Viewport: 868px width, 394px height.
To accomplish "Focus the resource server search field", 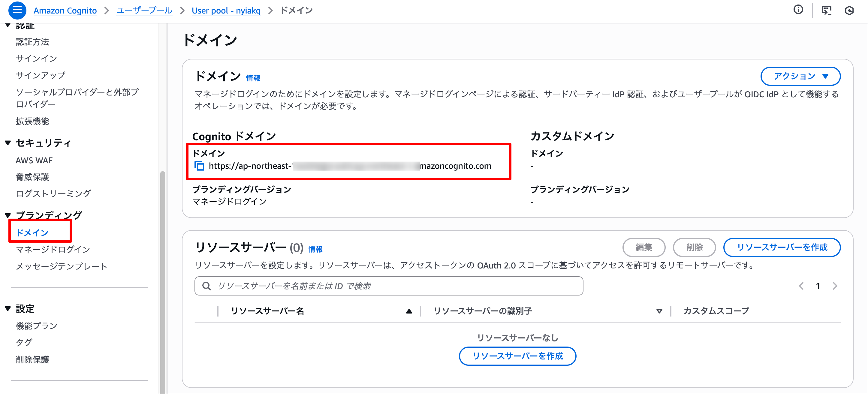I will point(389,286).
